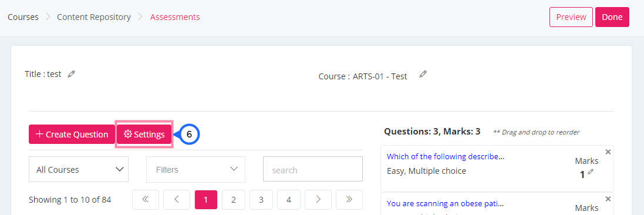Screen dimensions: 644x215
Task: Remove the obese patient question
Action: tap(608, 199)
